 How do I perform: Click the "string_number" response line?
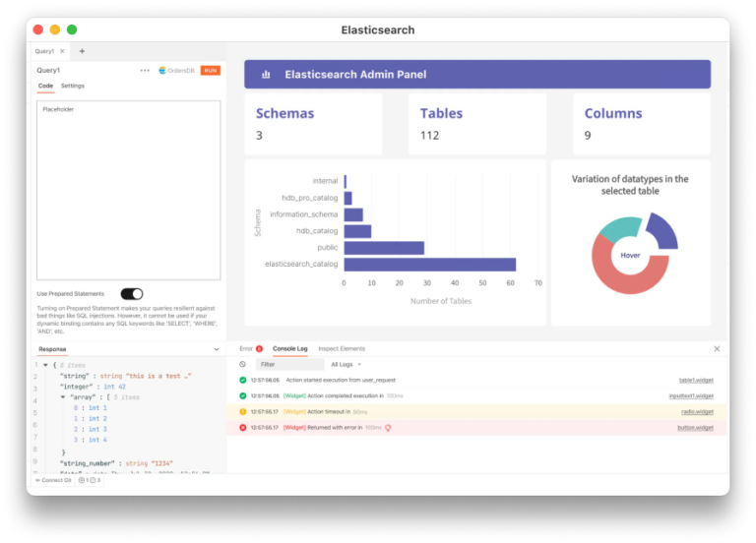click(116, 463)
